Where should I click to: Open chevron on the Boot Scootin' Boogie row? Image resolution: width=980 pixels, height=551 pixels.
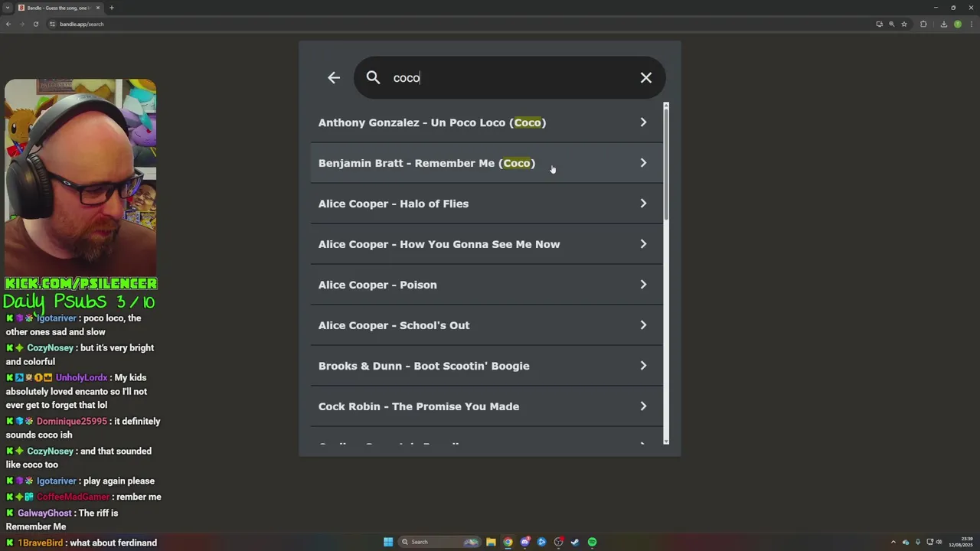[x=643, y=366]
